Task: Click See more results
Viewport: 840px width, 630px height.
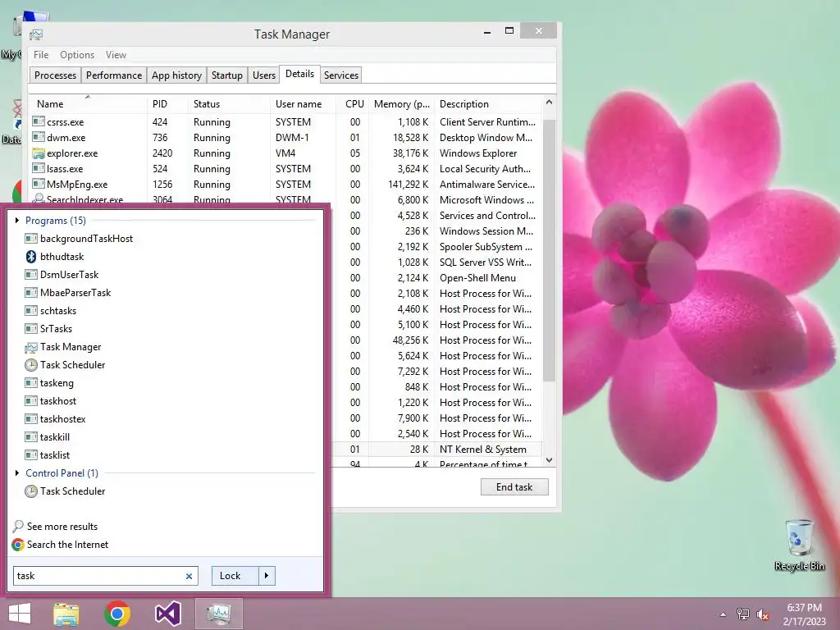Action: coord(55,527)
